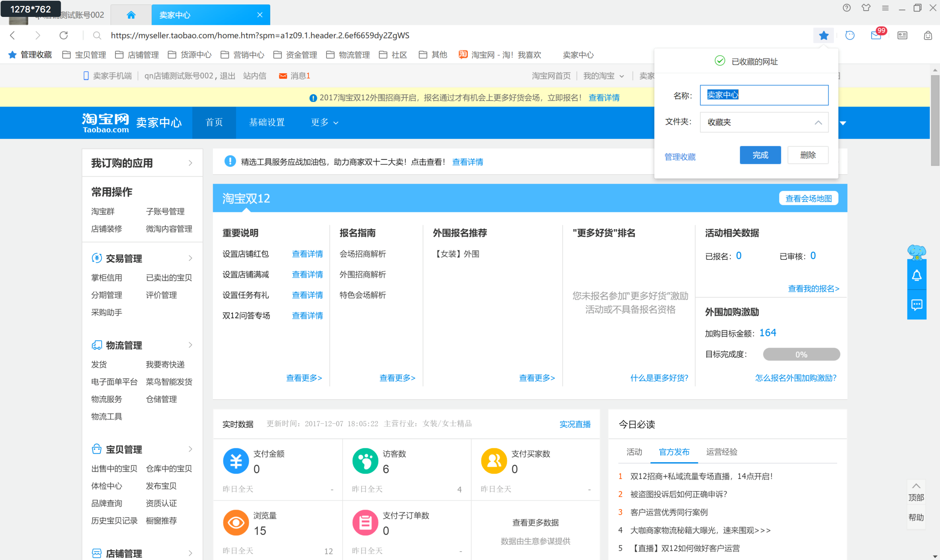Open the help question mark icon
The height and width of the screenshot is (560, 940).
coord(847,8)
